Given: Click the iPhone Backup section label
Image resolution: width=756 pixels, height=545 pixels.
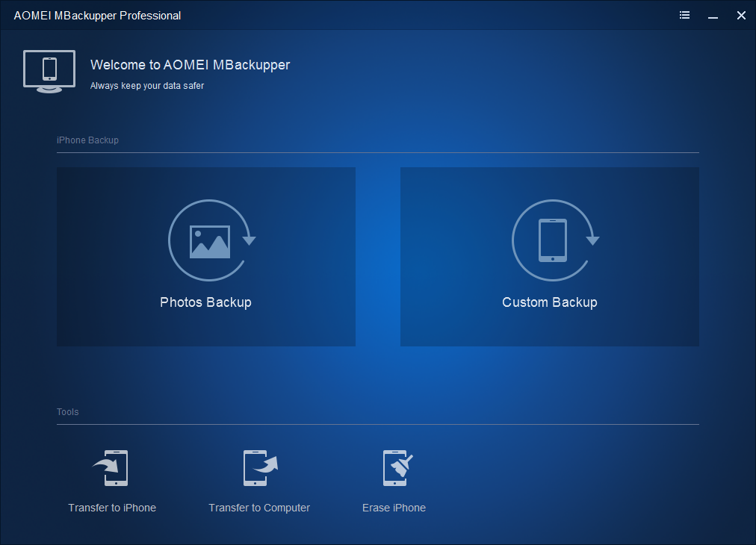Looking at the screenshot, I should tap(87, 140).
